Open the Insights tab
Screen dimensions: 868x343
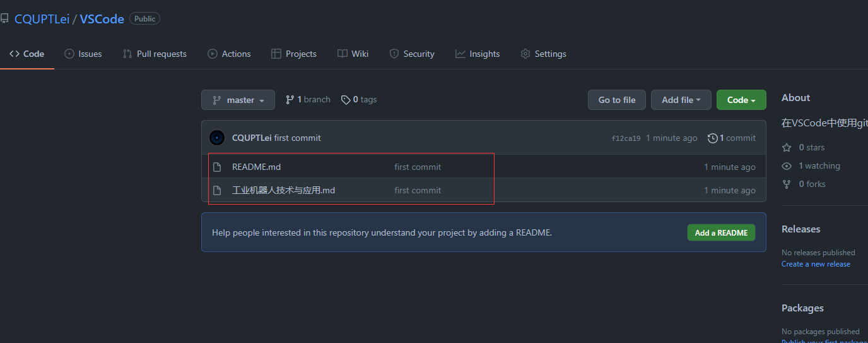[478, 54]
